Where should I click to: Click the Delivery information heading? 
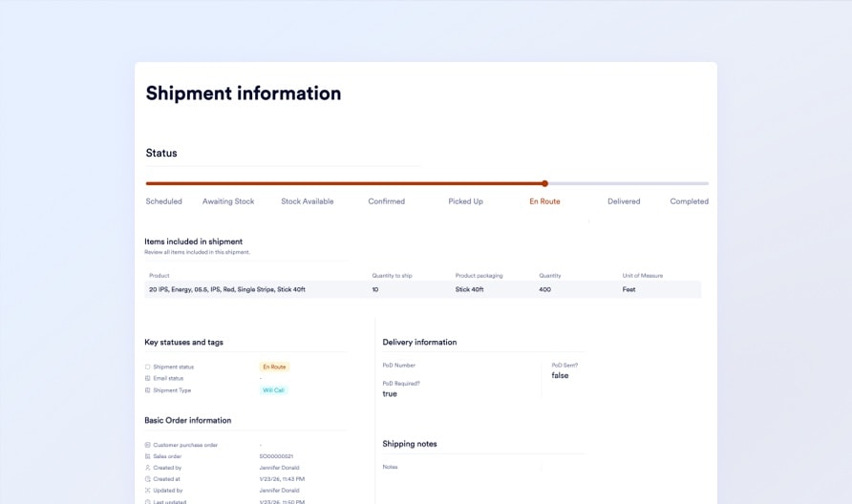pos(419,342)
